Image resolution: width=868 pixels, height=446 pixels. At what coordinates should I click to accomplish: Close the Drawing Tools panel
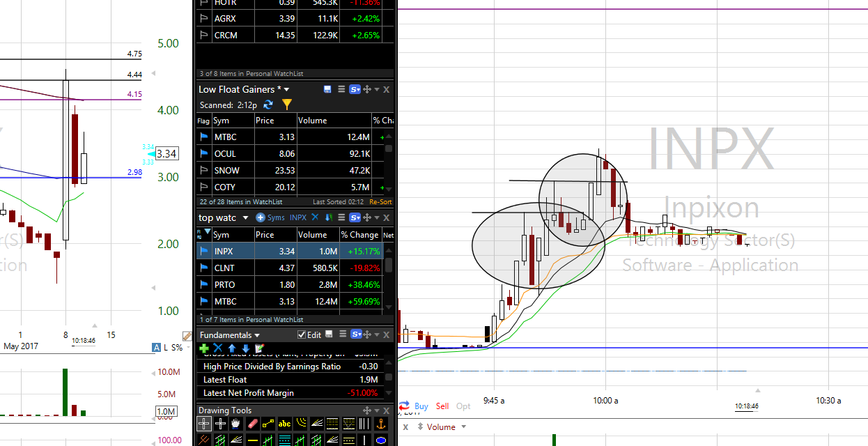[x=386, y=410]
